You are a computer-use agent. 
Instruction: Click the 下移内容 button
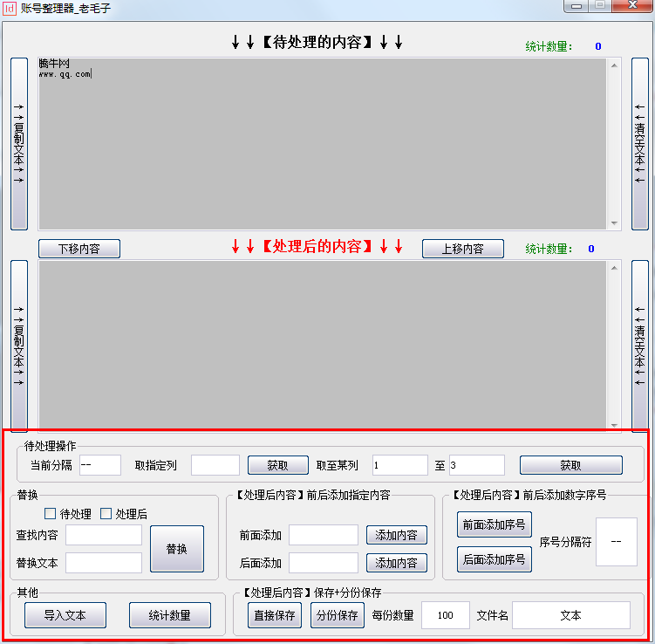[x=79, y=249]
